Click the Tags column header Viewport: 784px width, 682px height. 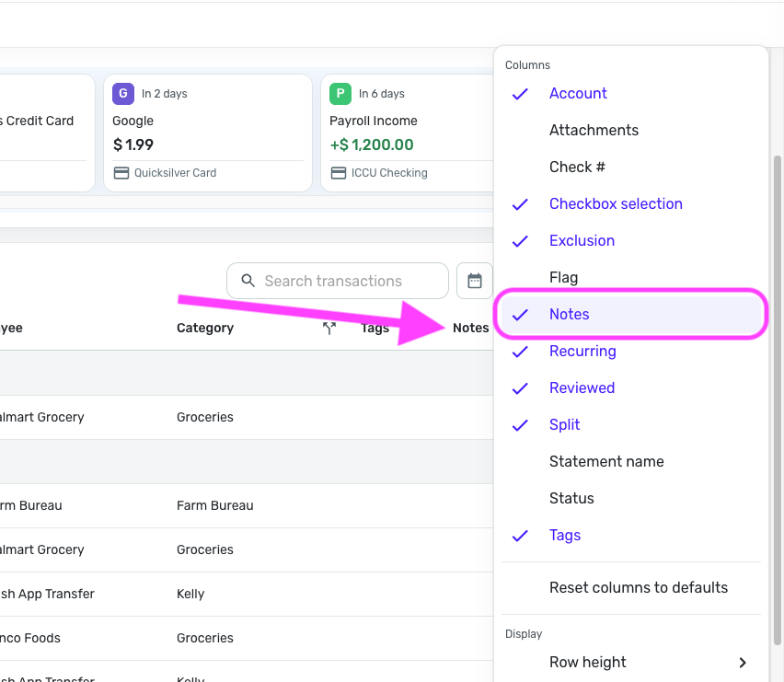click(375, 328)
